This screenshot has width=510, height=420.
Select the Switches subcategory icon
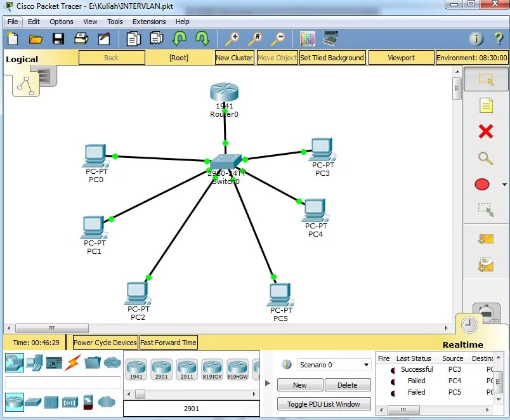[33, 402]
